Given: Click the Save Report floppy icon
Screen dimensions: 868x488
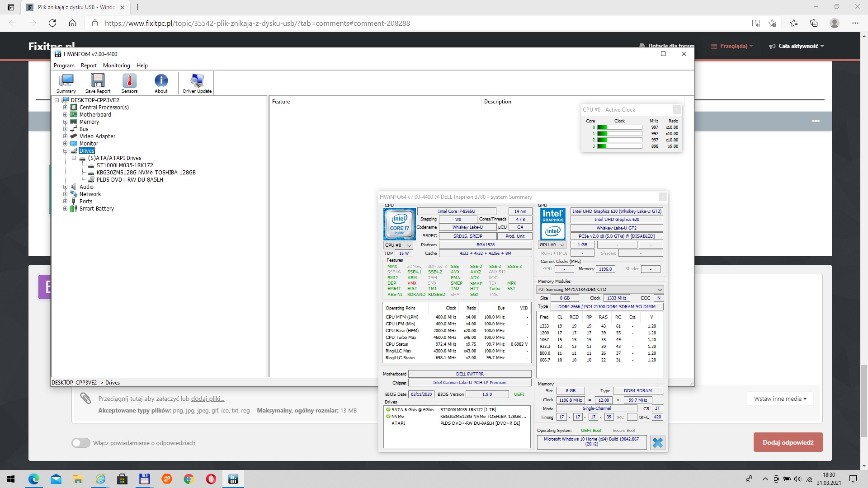Looking at the screenshot, I should pyautogui.click(x=98, y=83).
